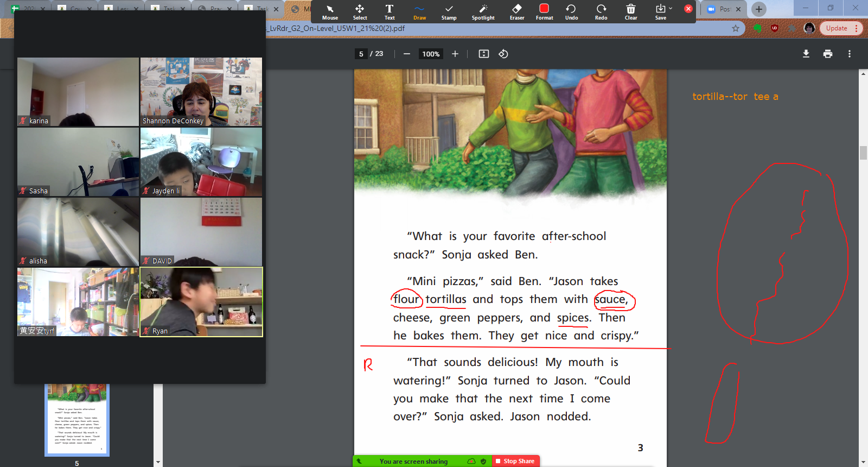The height and width of the screenshot is (467, 868).
Task: Choose the Stamp annotation tool
Action: [449, 12]
